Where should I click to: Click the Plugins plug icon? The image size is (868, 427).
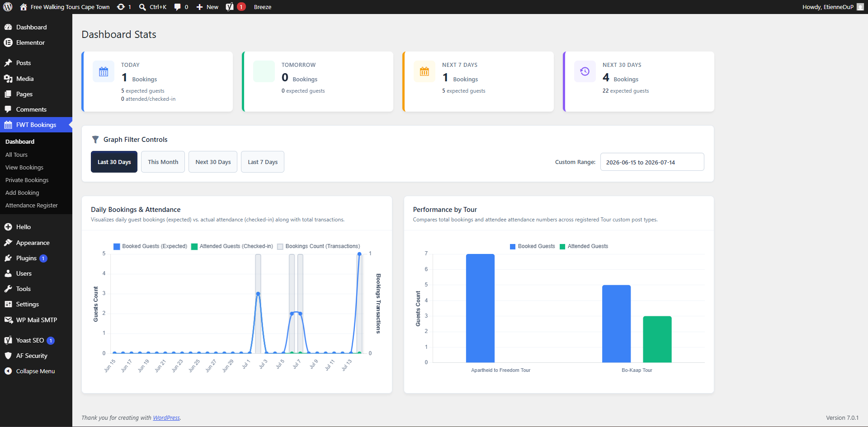pos(8,258)
